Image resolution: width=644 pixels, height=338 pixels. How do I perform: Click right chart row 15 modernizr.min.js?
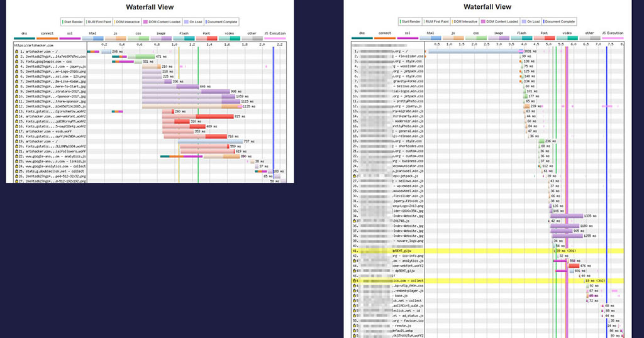389,121
